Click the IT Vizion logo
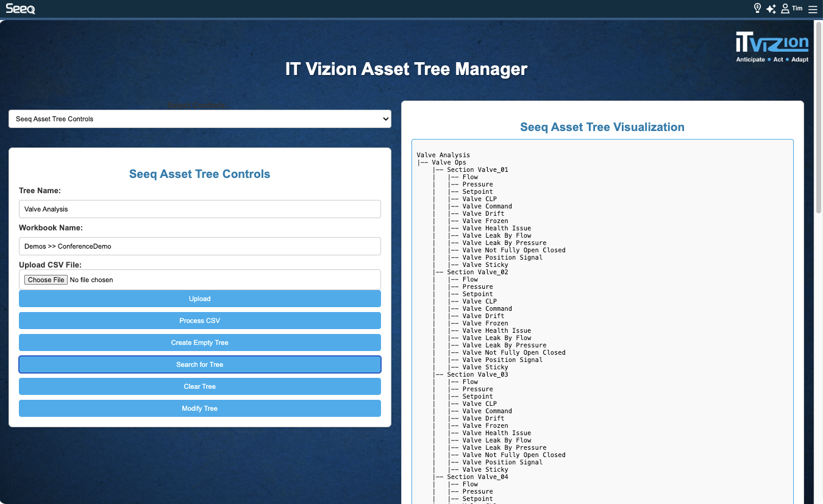 coord(772,47)
